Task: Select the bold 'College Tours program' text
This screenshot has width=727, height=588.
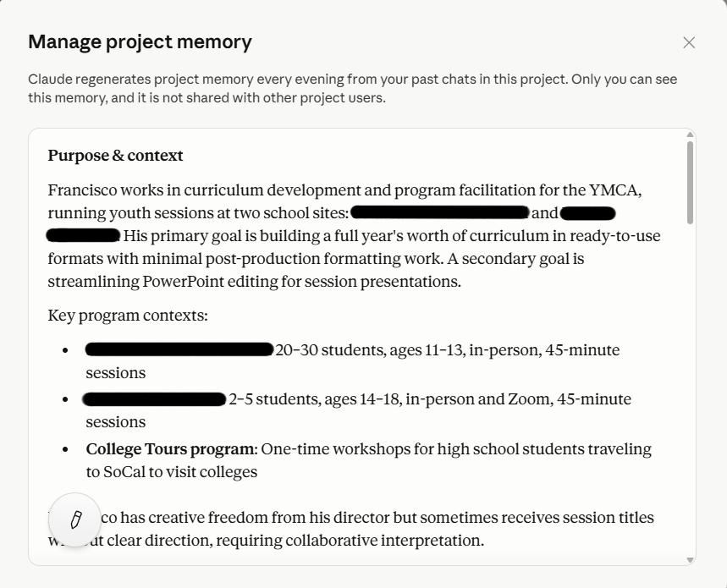Action: point(170,449)
